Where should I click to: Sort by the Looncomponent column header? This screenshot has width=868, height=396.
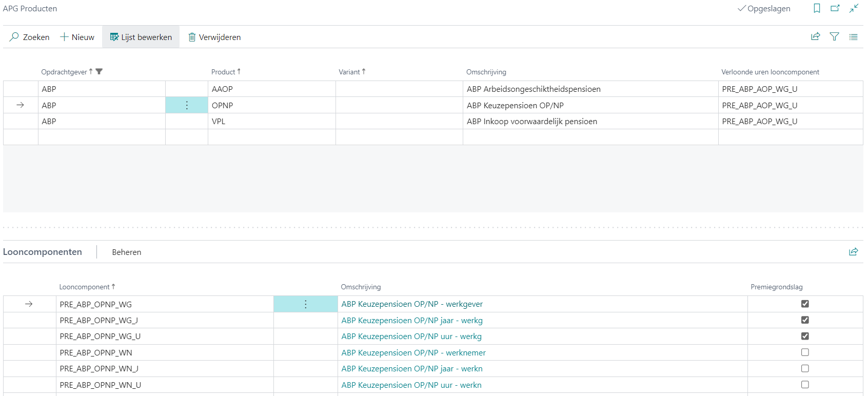click(x=85, y=287)
